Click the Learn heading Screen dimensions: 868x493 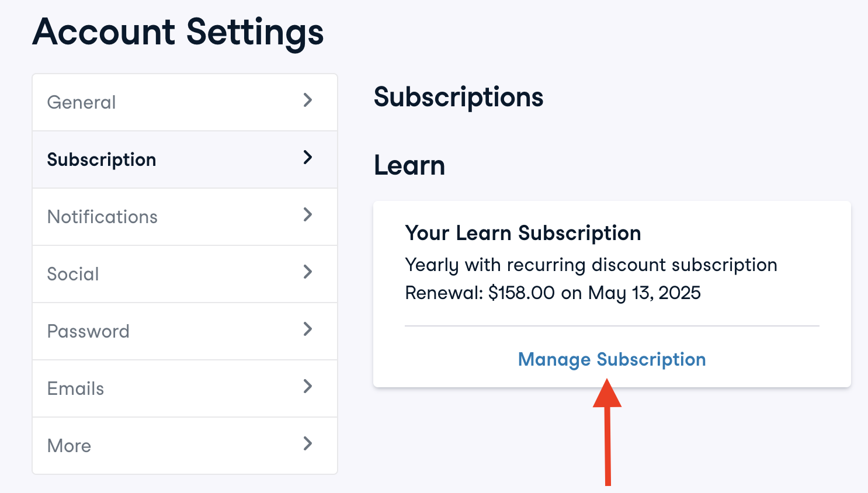(409, 166)
